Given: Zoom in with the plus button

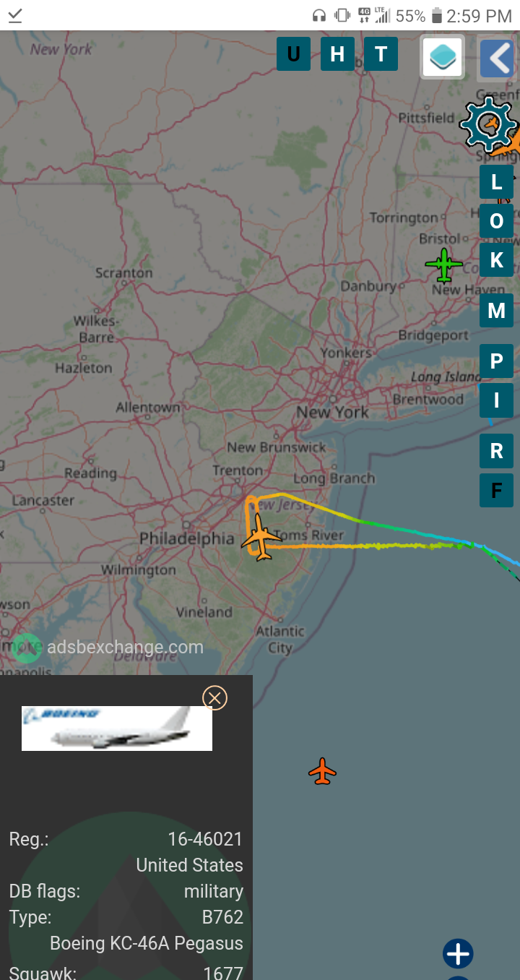Looking at the screenshot, I should pos(458,954).
